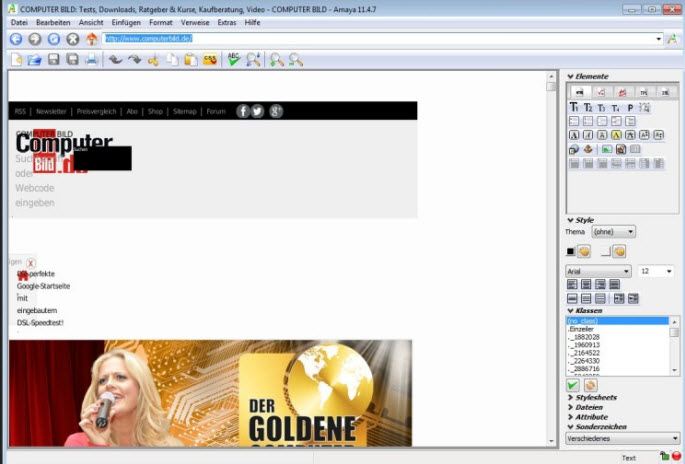This screenshot has width=685, height=464.
Task: Open the Bearbeiten menu
Action: click(x=53, y=22)
